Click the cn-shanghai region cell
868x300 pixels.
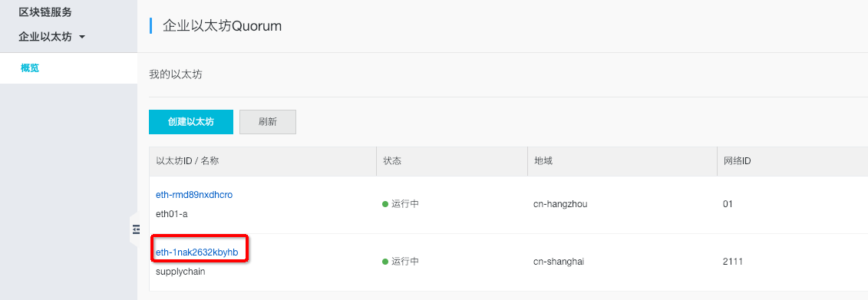click(559, 262)
